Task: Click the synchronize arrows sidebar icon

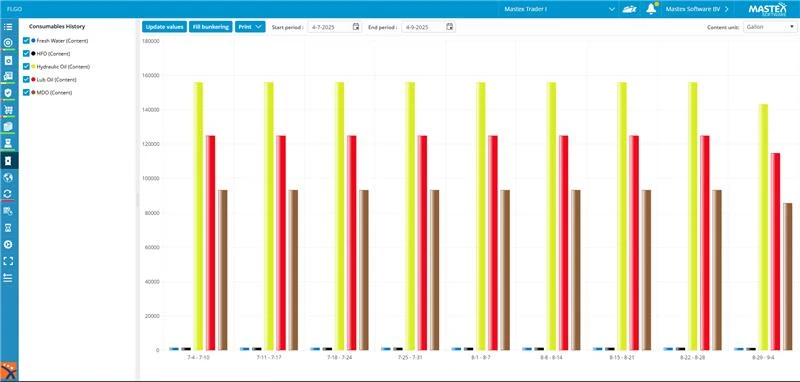Action: pyautogui.click(x=8, y=194)
